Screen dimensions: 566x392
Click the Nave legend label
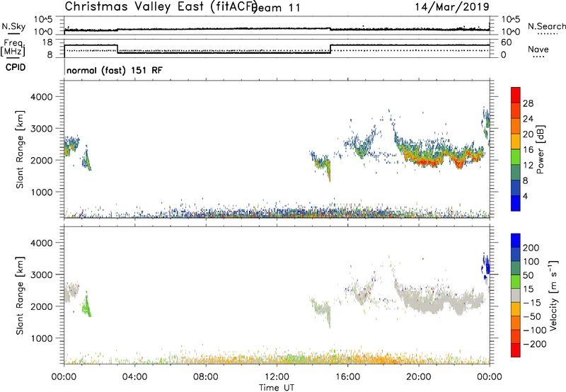tap(538, 49)
